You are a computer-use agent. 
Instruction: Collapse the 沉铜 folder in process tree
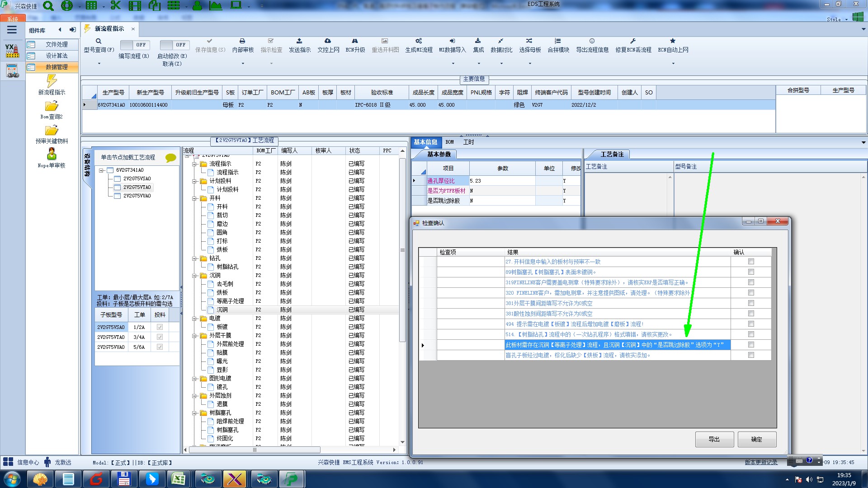(194, 276)
